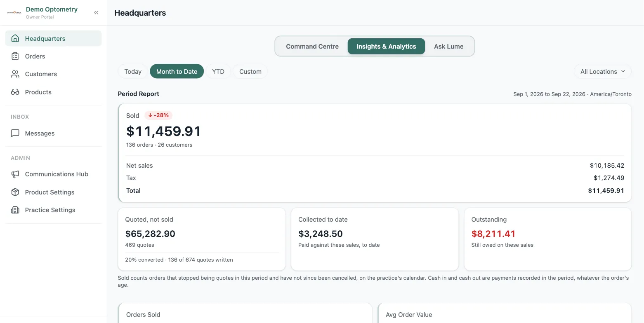Switch to Command Centre tab
644x323 pixels.
pyautogui.click(x=312, y=46)
